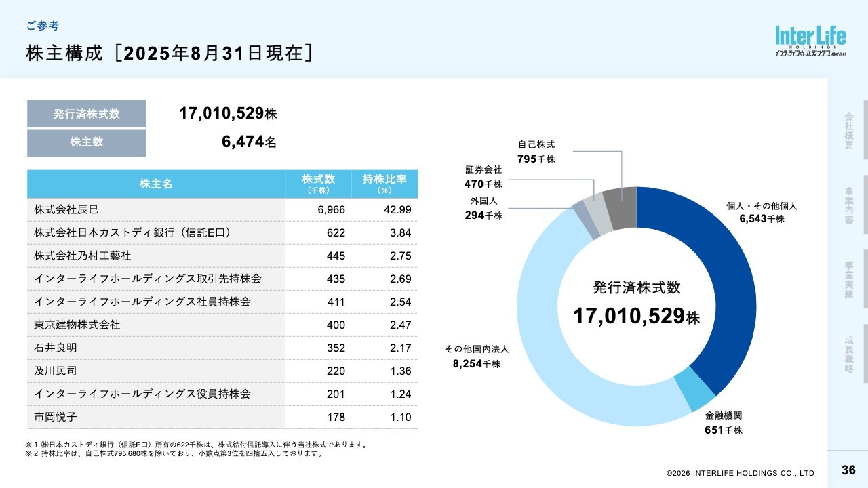868x488 pixels.
Task: Click the Inter Life Holdings logo
Action: (x=810, y=41)
